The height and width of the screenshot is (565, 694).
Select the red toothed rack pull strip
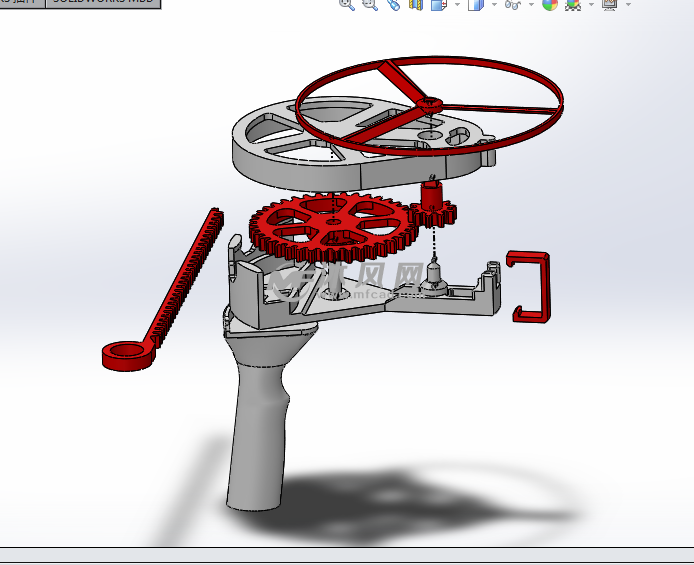coord(183,282)
